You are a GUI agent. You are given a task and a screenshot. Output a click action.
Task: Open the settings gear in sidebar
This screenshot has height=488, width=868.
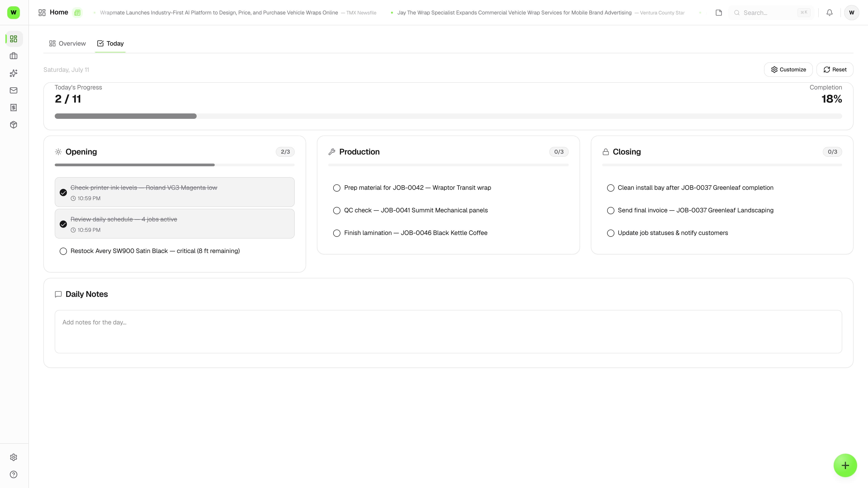14,457
